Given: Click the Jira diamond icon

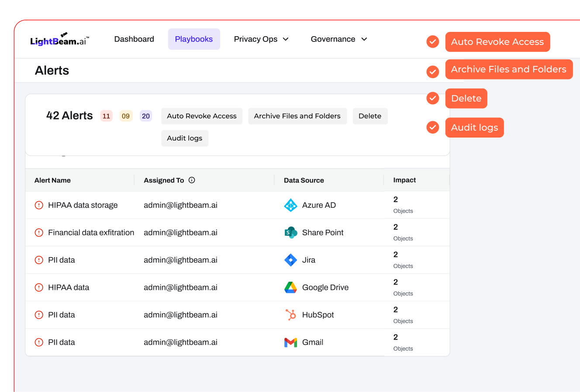Looking at the screenshot, I should click(x=290, y=260).
